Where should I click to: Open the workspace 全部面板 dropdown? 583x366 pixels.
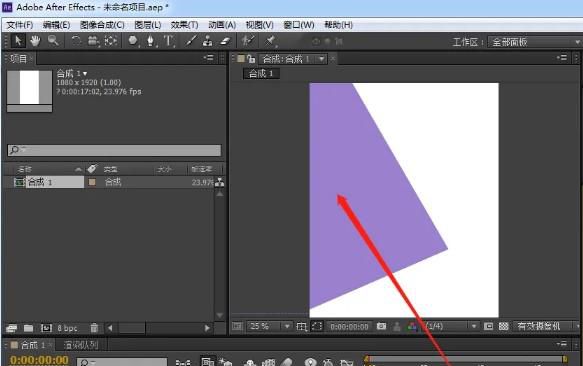[534, 42]
